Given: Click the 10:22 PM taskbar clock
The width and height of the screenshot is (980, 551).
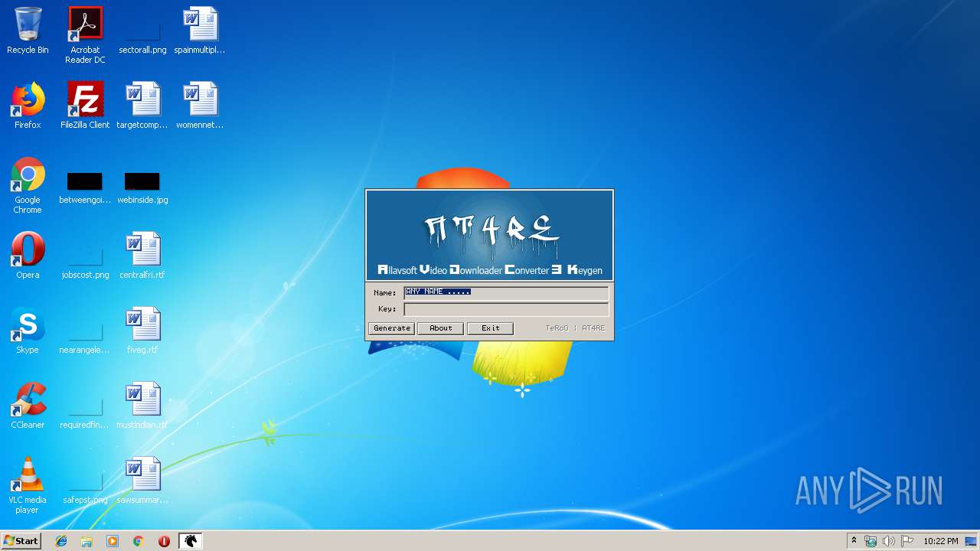Looking at the screenshot, I should pyautogui.click(x=940, y=541).
